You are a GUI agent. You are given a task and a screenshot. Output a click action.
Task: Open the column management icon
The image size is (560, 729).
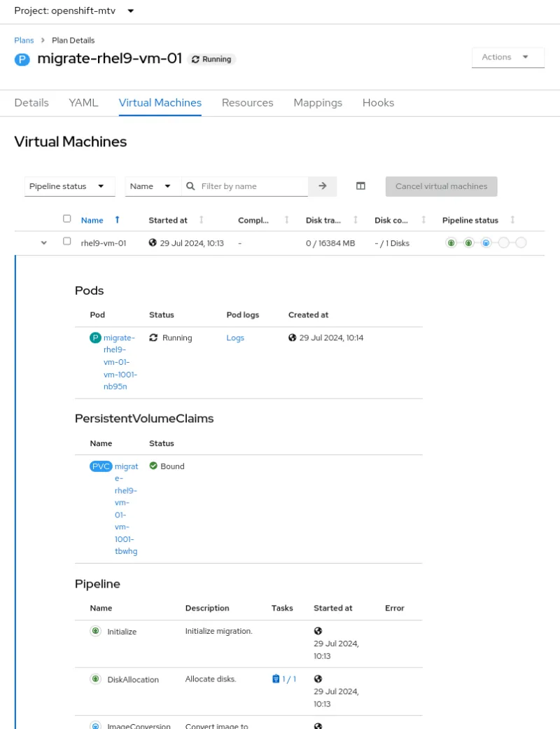(360, 185)
